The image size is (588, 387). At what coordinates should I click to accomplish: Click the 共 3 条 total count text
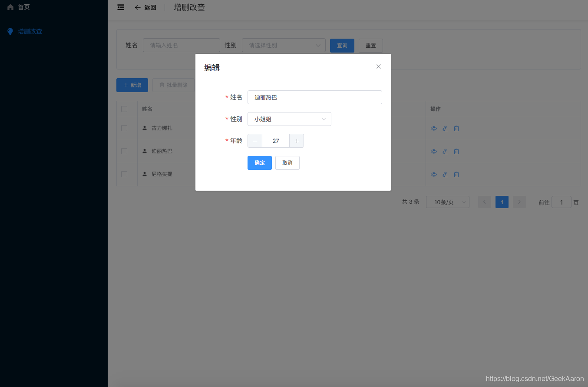[x=411, y=202]
